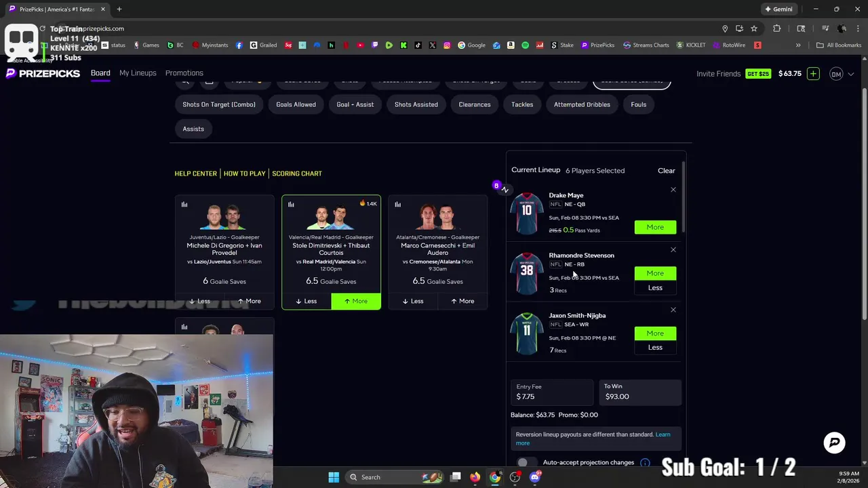Click the PrizePicks logo in header
This screenshot has height=488, width=868.
coord(43,73)
